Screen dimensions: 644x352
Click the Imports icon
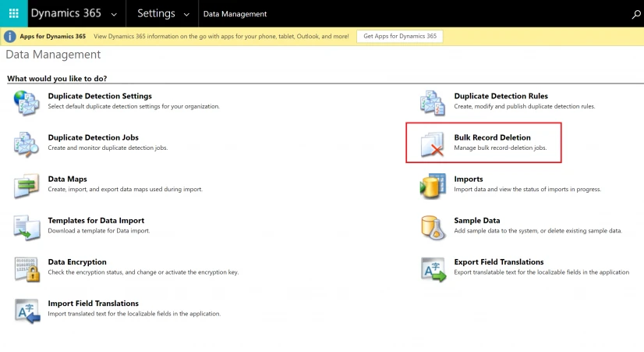432,186
